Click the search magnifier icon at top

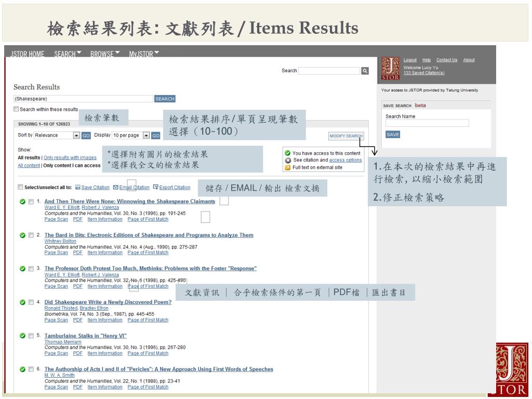pos(365,71)
